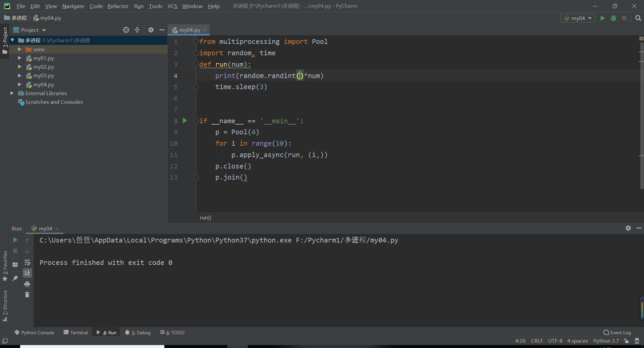The image size is (644, 348).
Task: Close the my04 Run tab
Action: pos(57,229)
